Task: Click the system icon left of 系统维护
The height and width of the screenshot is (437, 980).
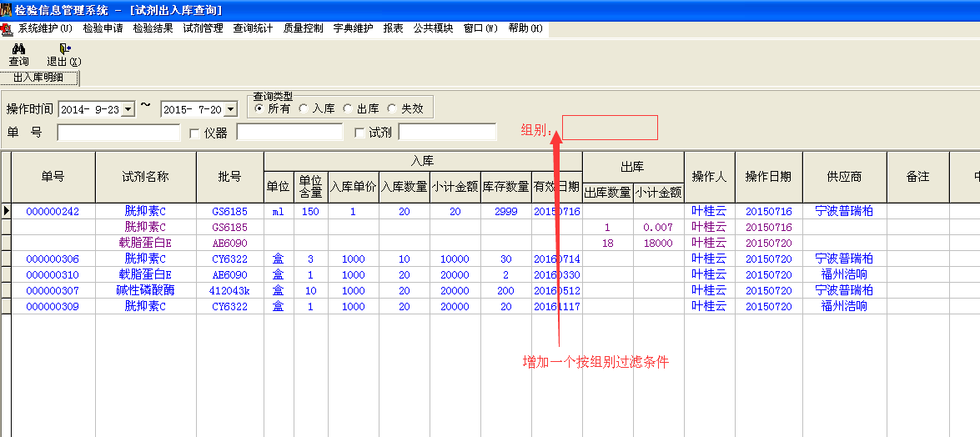Action: pyautogui.click(x=8, y=28)
